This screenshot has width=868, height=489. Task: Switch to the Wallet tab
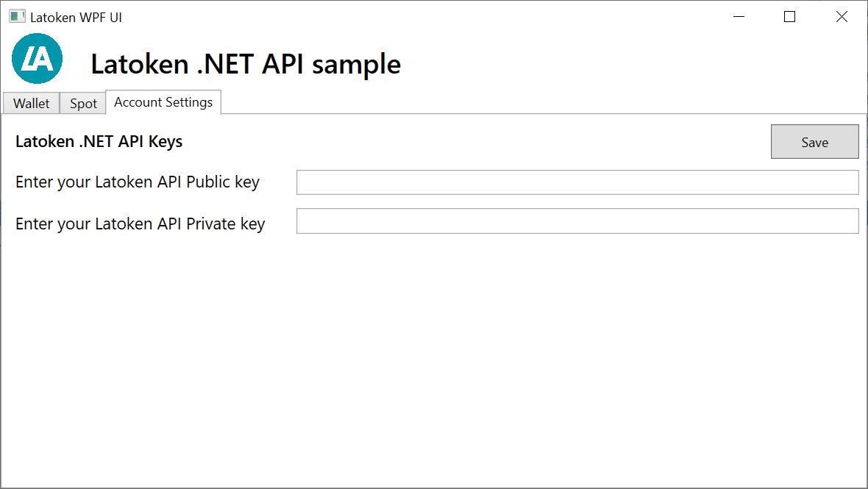[31, 103]
